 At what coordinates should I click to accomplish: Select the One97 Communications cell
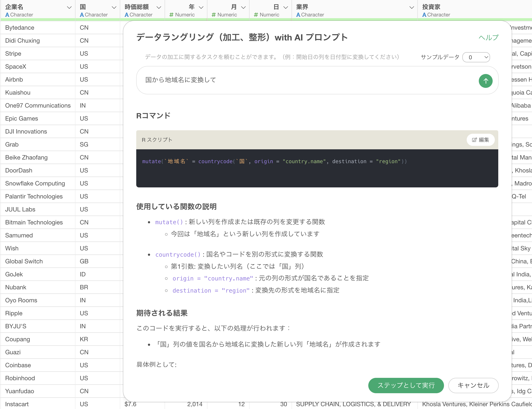[x=38, y=105]
